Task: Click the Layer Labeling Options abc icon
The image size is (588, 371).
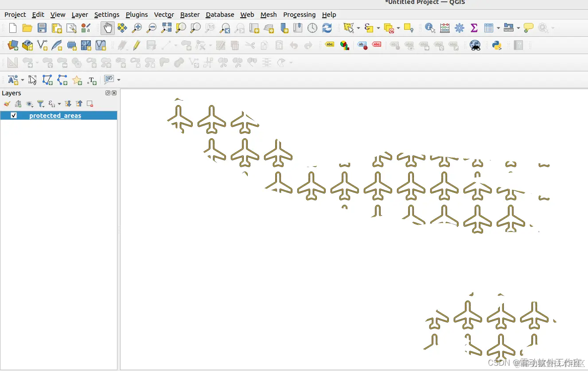Action: point(330,45)
